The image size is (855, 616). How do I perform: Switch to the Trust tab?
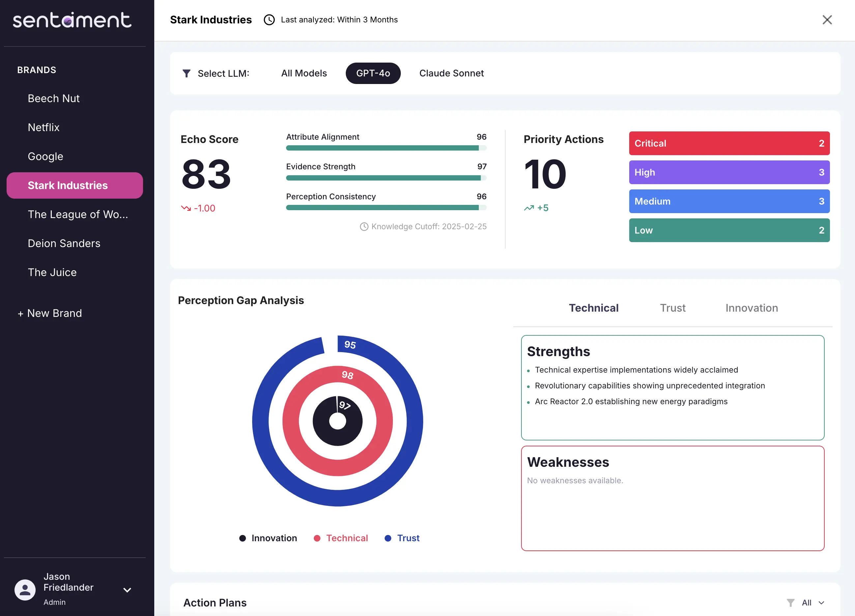[672, 308]
